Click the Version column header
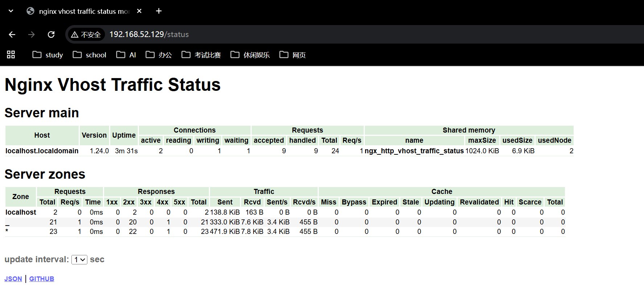This screenshot has height=304, width=644. pyautogui.click(x=94, y=135)
